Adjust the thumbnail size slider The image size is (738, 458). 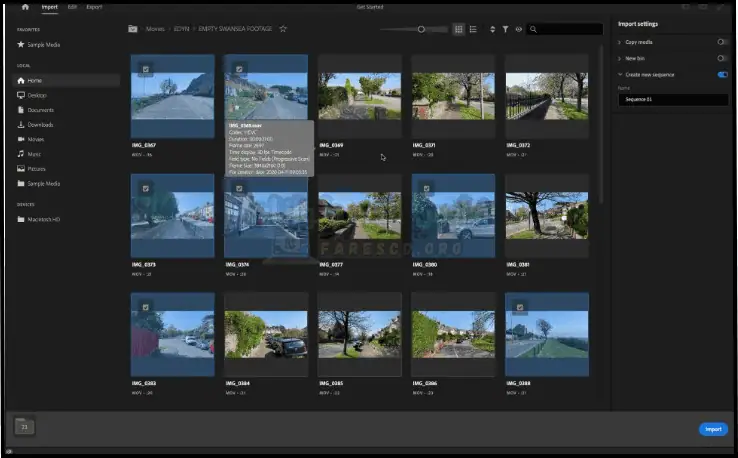(x=420, y=29)
